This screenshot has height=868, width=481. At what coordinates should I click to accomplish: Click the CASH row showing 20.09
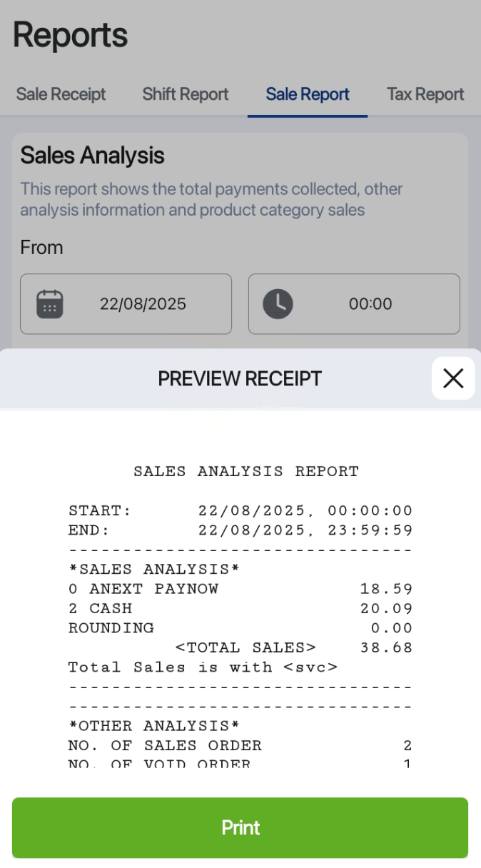pos(240,609)
